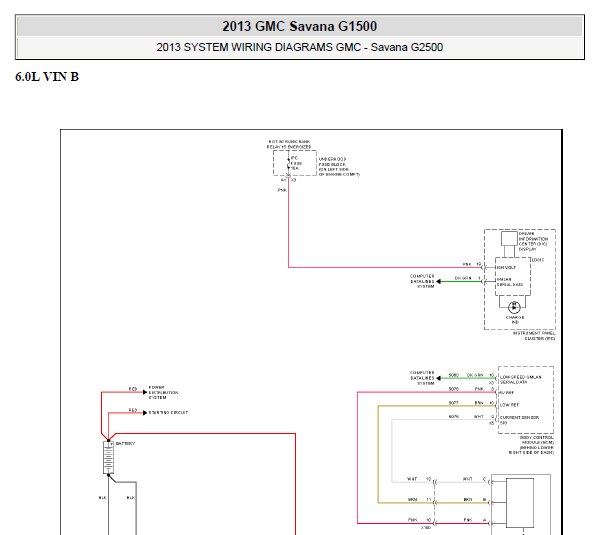The image size is (606, 535).
Task: Click the battery symbol in the diagram
Action: [109, 458]
